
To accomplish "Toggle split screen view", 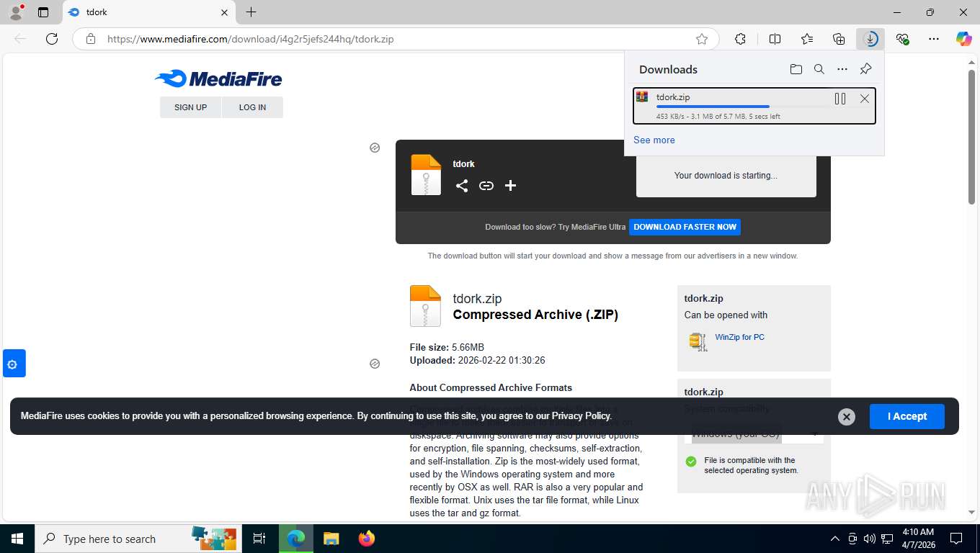I will 775,39.
